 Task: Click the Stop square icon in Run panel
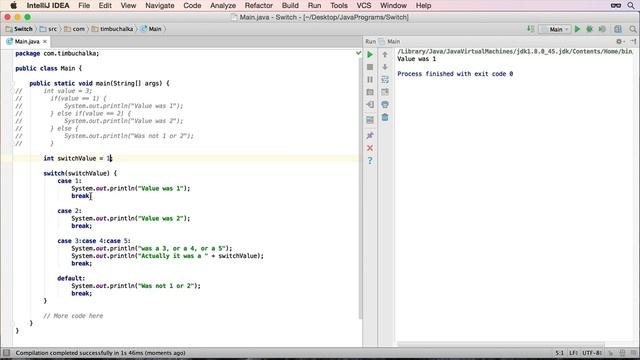pyautogui.click(x=370, y=67)
